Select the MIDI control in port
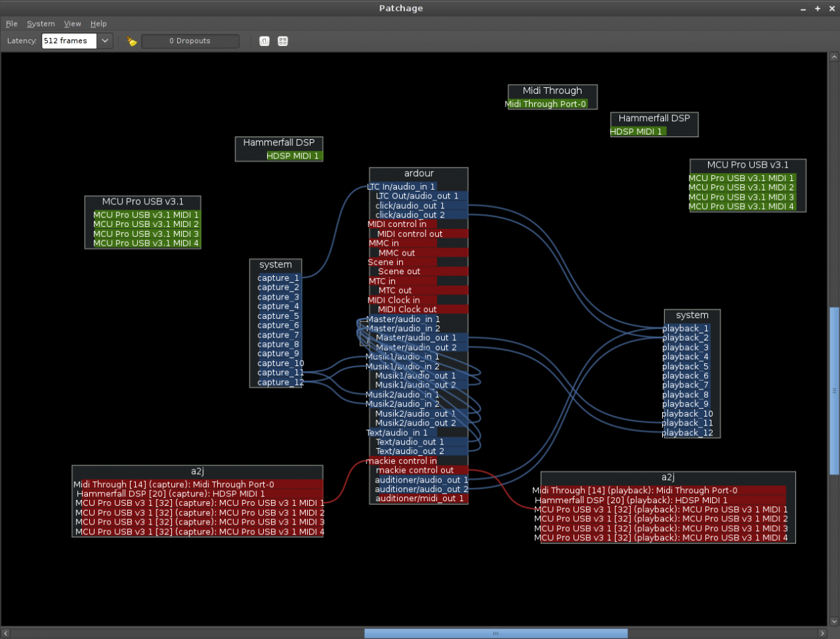The width and height of the screenshot is (840, 639). [x=402, y=224]
